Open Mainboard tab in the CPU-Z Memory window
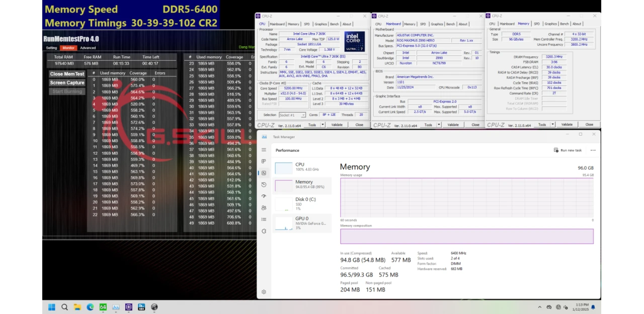 pyautogui.click(x=507, y=24)
